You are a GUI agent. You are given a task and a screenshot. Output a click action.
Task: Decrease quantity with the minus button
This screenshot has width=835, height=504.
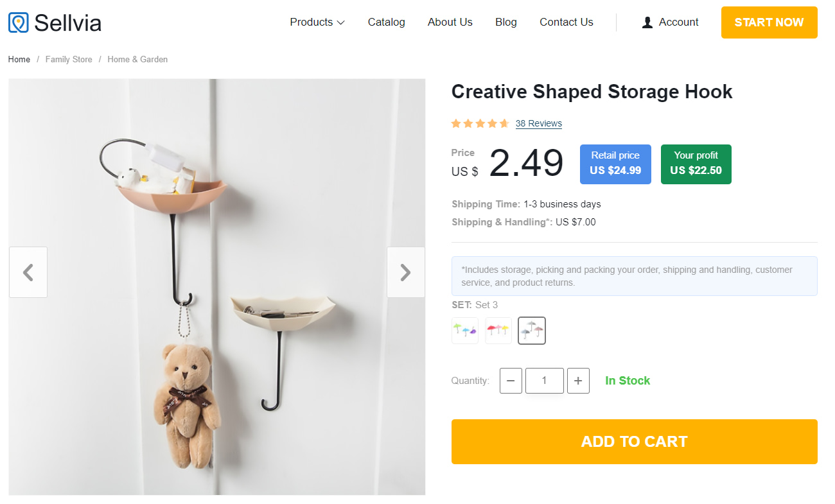coord(511,381)
